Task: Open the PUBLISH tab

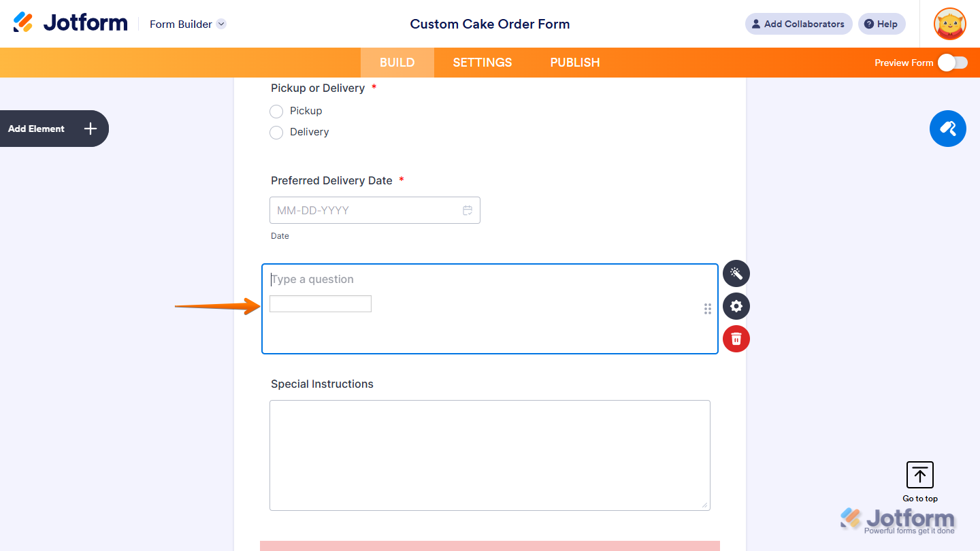Action: (574, 62)
